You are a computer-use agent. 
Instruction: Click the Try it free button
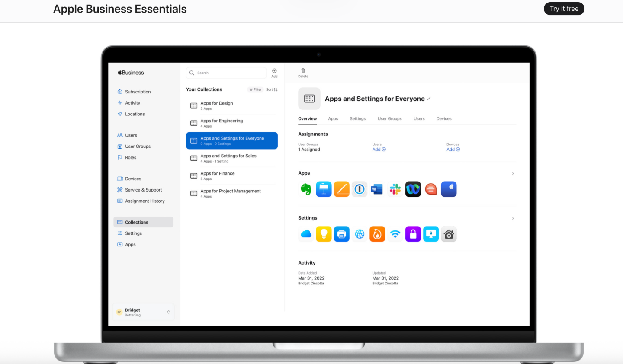[x=564, y=9]
